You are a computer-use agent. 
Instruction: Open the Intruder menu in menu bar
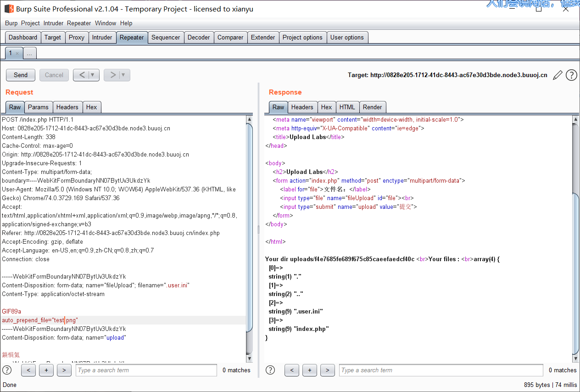(x=53, y=23)
